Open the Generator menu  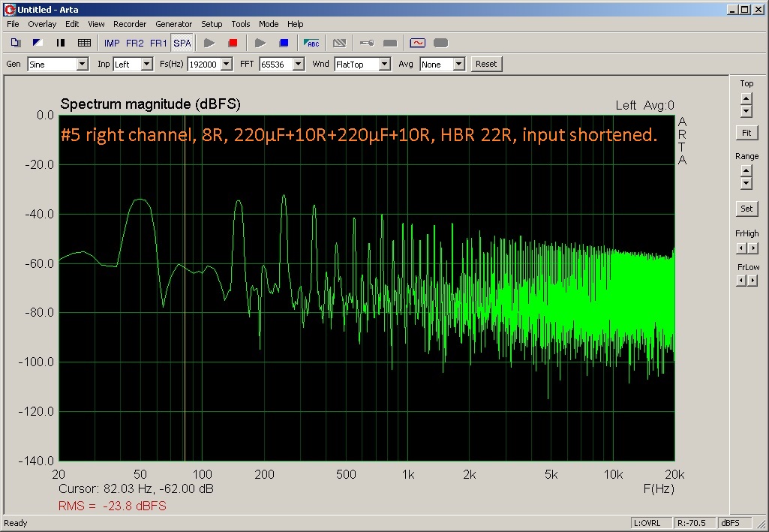click(x=173, y=24)
